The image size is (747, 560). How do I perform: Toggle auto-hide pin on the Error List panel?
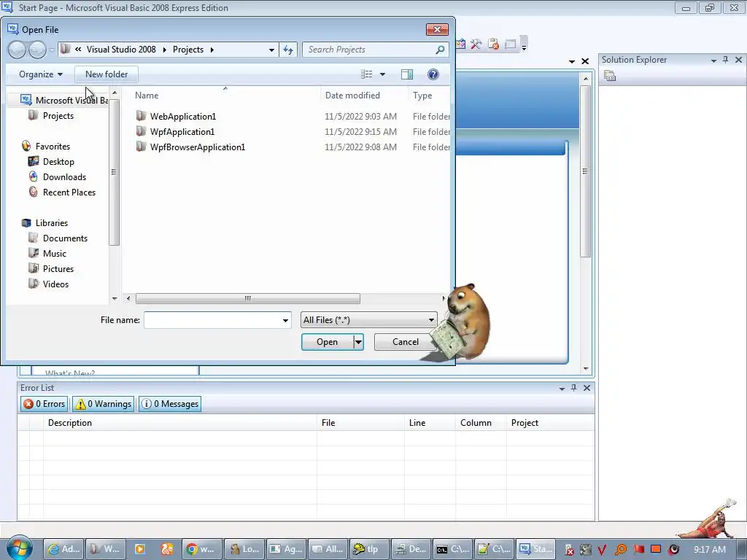574,388
